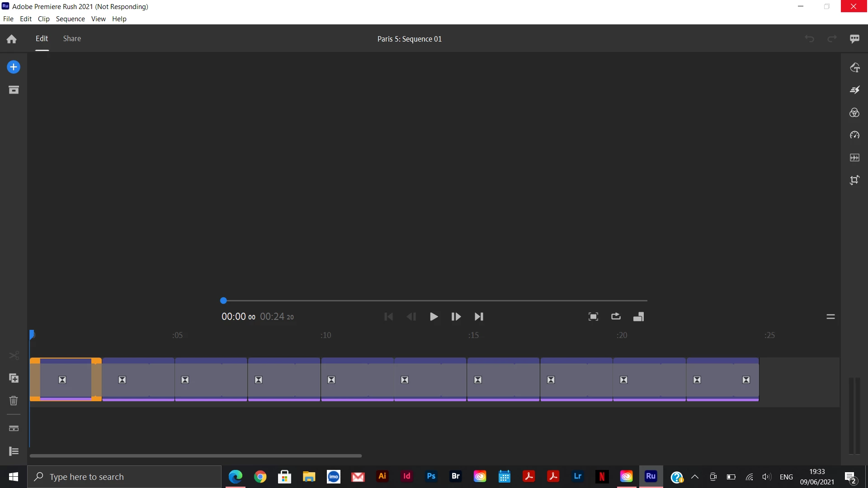Select the scissors Split tool

pos(14,356)
